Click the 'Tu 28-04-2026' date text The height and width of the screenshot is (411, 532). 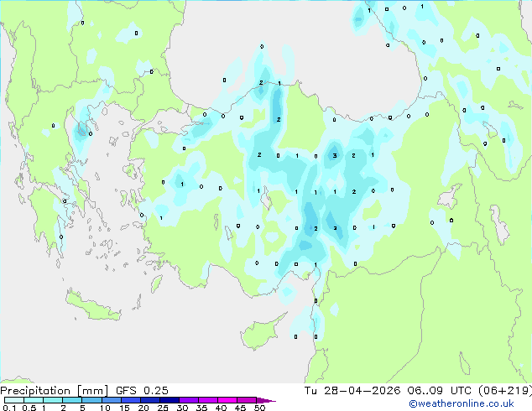tap(352, 391)
